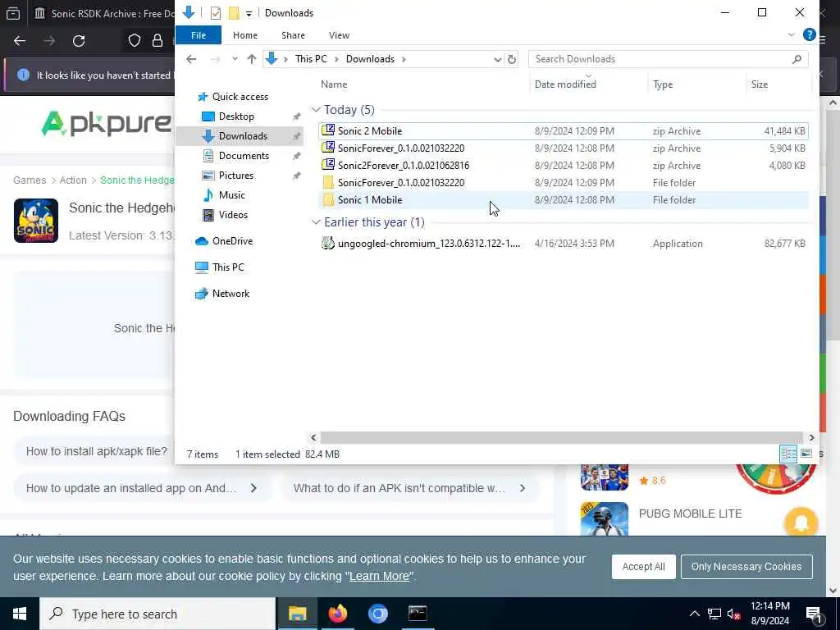Sort by the Date modified column

click(565, 84)
